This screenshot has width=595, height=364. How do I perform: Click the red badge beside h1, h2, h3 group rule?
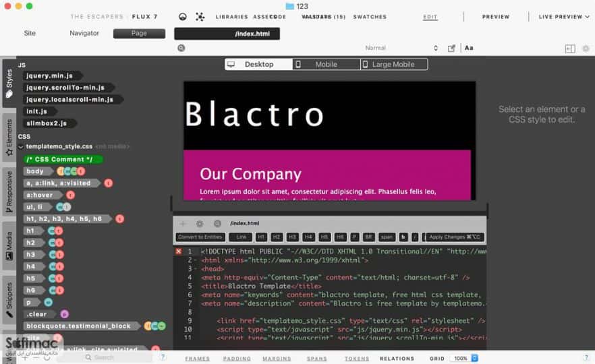(x=120, y=219)
